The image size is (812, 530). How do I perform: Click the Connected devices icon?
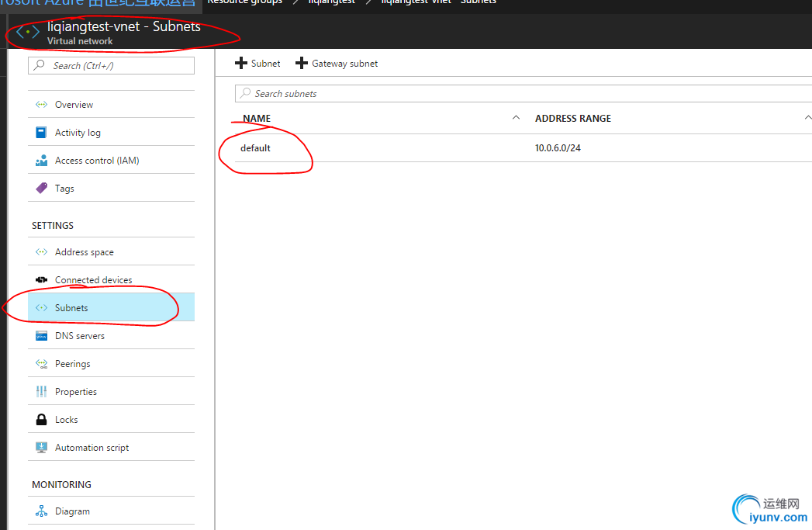[41, 280]
